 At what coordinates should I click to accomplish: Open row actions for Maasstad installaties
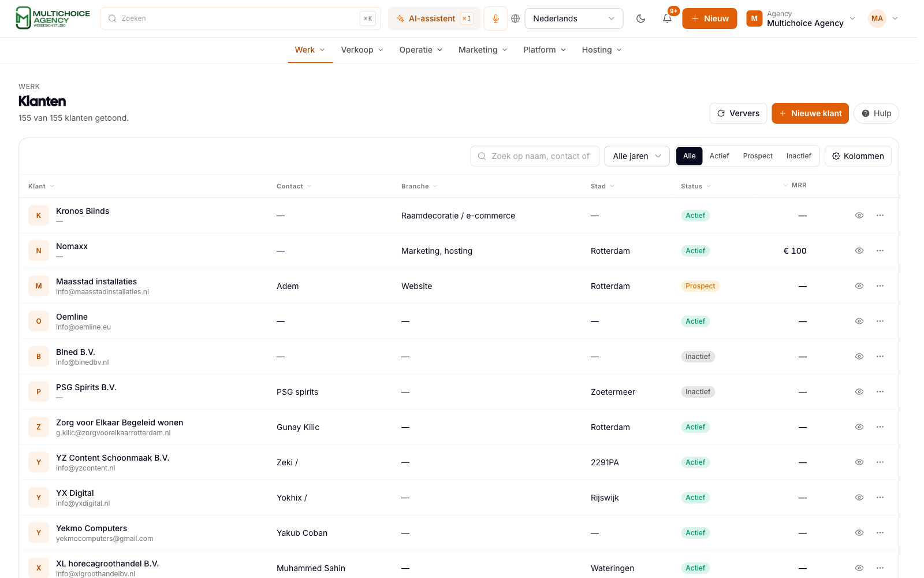click(x=880, y=286)
